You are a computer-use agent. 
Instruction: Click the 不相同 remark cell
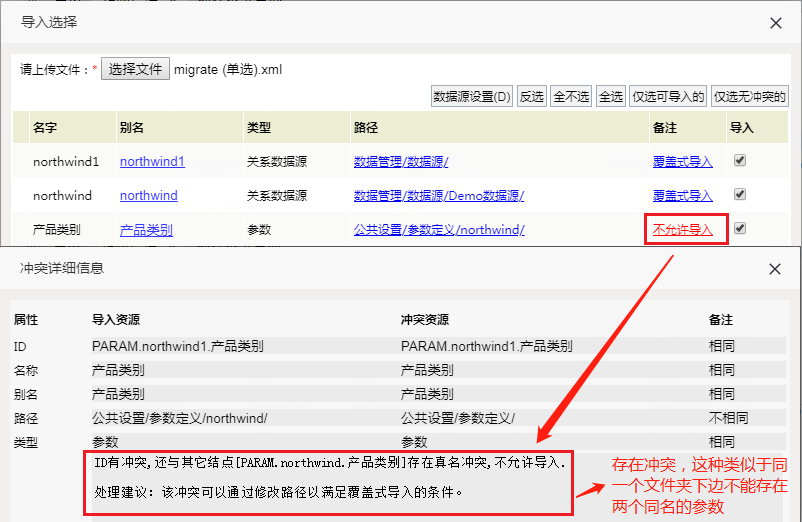tap(728, 418)
